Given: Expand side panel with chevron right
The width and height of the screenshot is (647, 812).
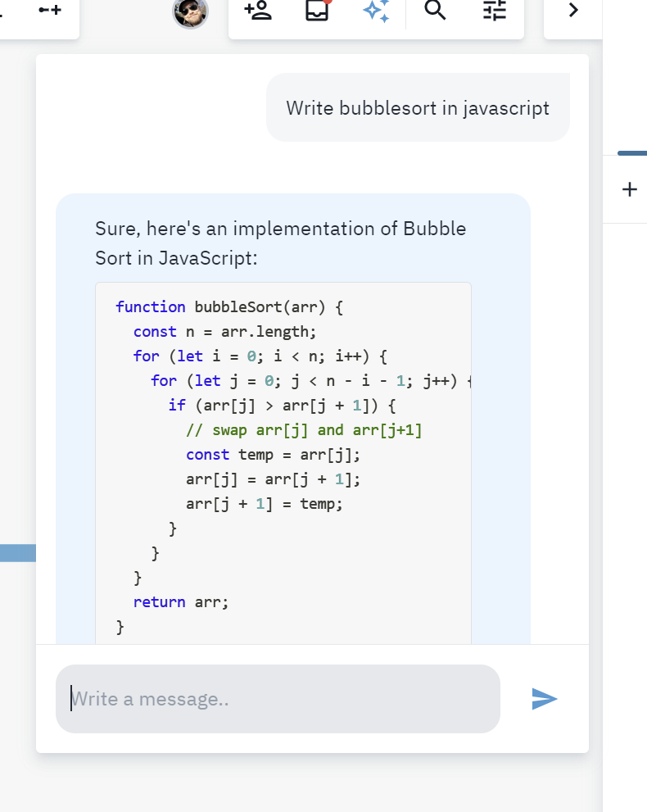Looking at the screenshot, I should [573, 10].
